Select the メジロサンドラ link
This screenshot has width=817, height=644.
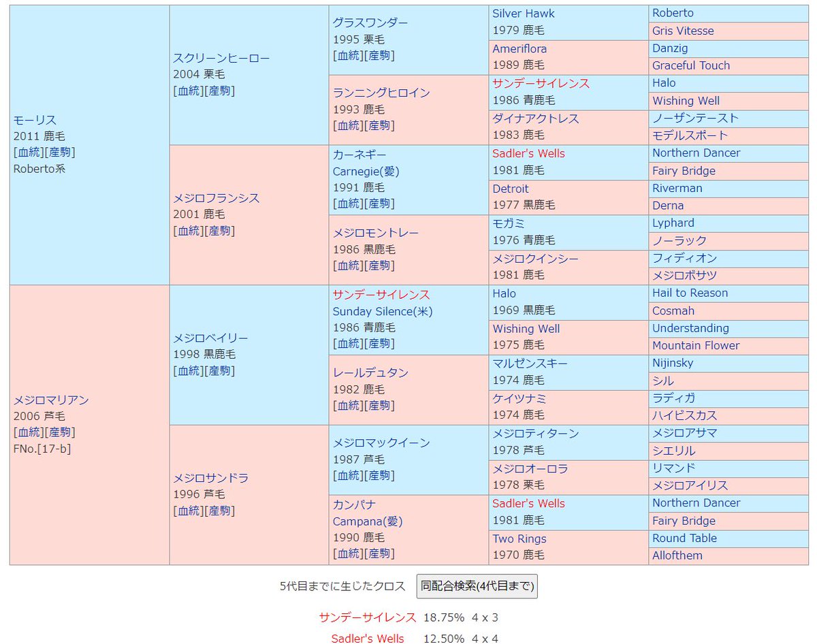210,478
